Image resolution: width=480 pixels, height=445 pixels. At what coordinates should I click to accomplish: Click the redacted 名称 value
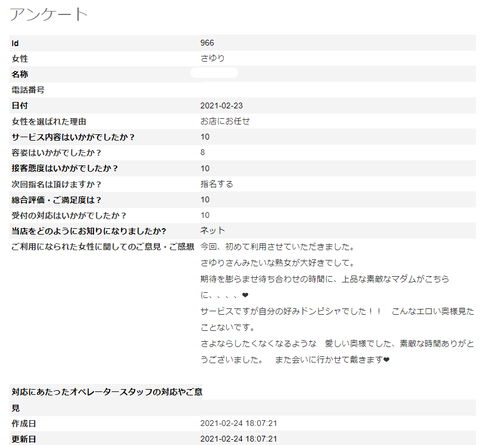coord(214,73)
